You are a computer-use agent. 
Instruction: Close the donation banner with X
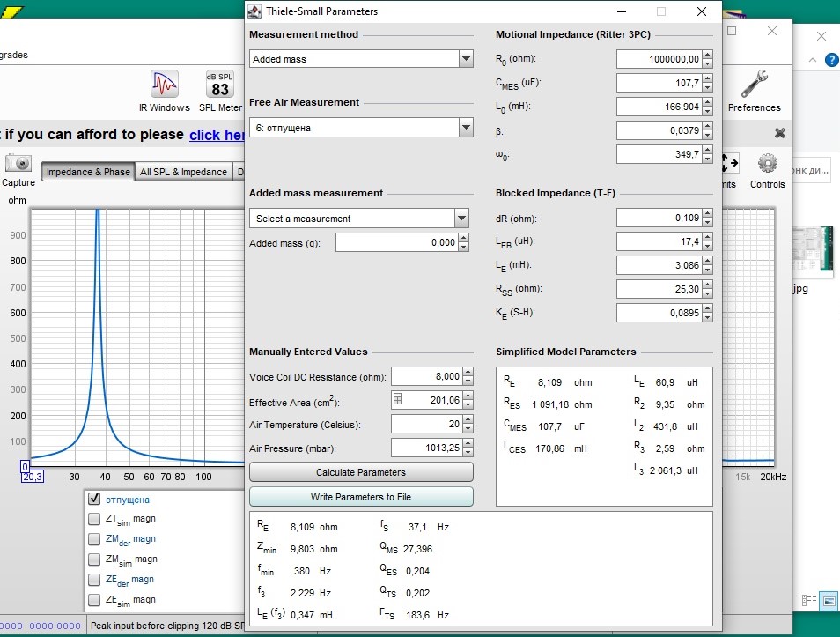pyautogui.click(x=779, y=133)
